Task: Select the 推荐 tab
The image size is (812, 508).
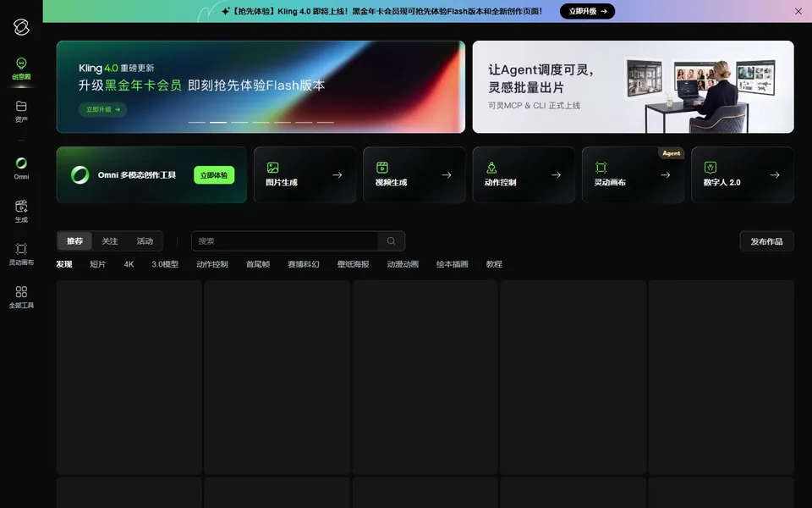Action: (x=74, y=241)
